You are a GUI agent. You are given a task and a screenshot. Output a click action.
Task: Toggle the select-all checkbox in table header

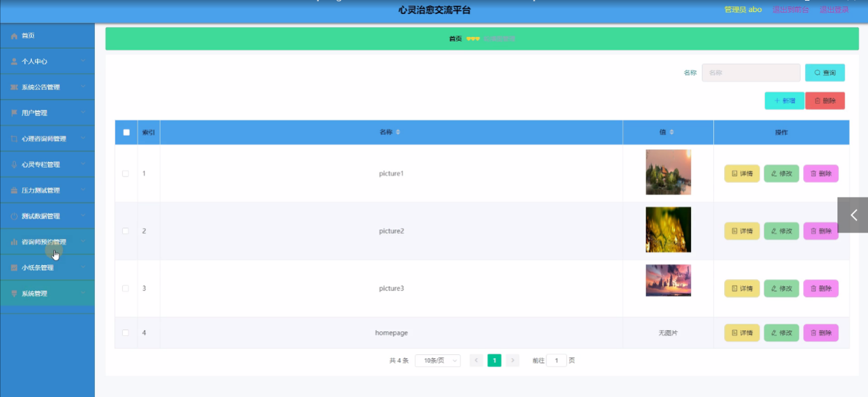126,133
